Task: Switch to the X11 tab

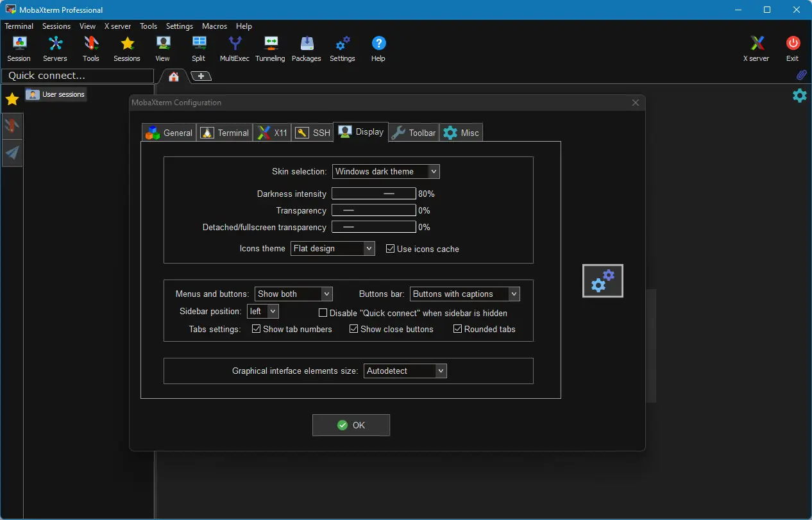Action: tap(273, 133)
